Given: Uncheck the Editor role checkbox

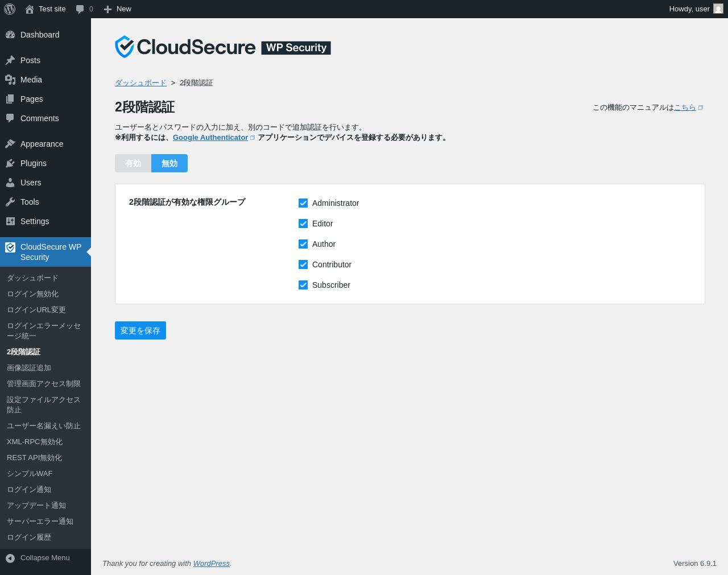Looking at the screenshot, I should 303,224.
